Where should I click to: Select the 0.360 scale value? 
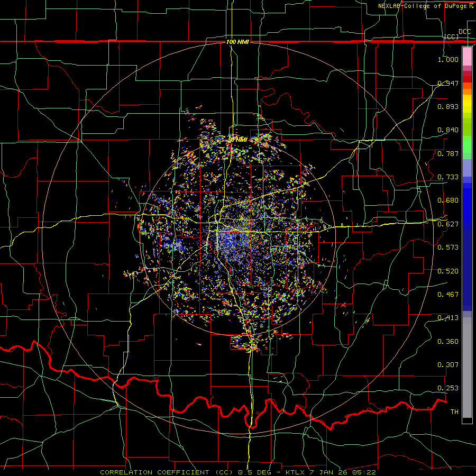(448, 341)
